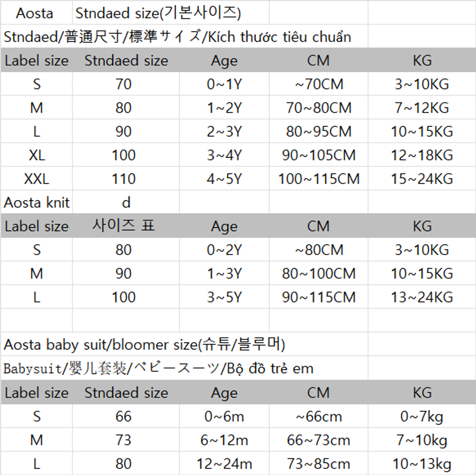Select the cell containing letter d
This screenshot has height=475, width=476.
point(126,203)
